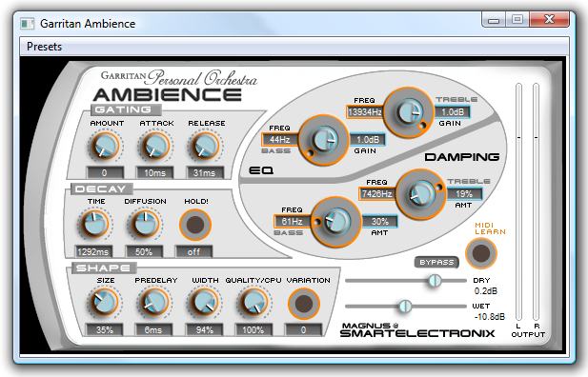Screen dimensions: 588x377
Task: Click the Decay Time knob
Action: (x=94, y=224)
